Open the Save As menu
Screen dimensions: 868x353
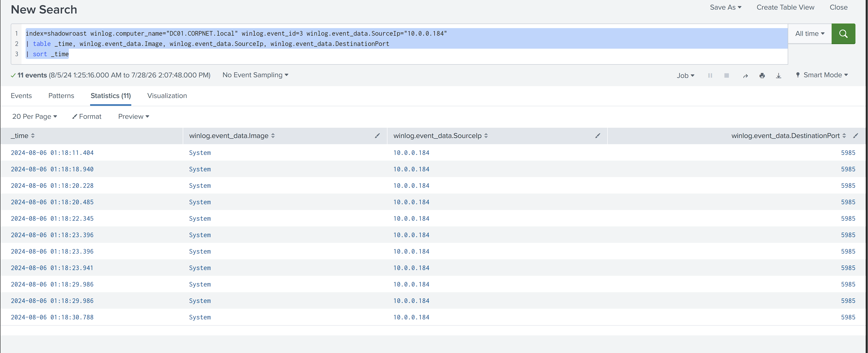pyautogui.click(x=726, y=7)
